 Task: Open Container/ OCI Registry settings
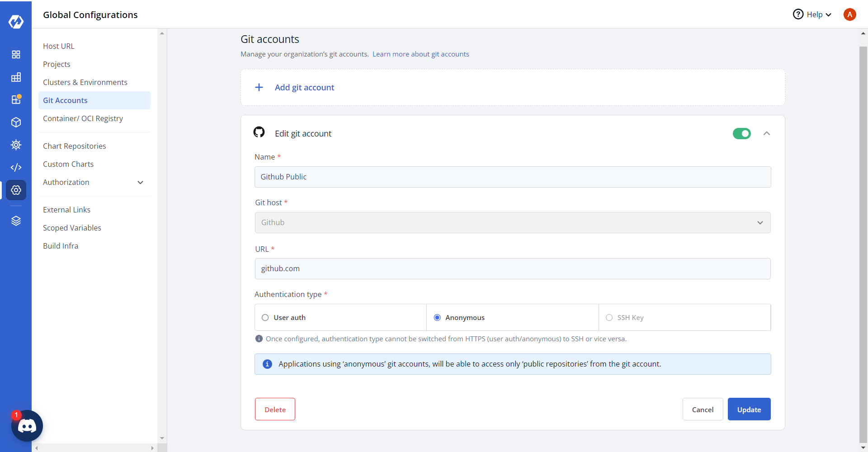(83, 118)
